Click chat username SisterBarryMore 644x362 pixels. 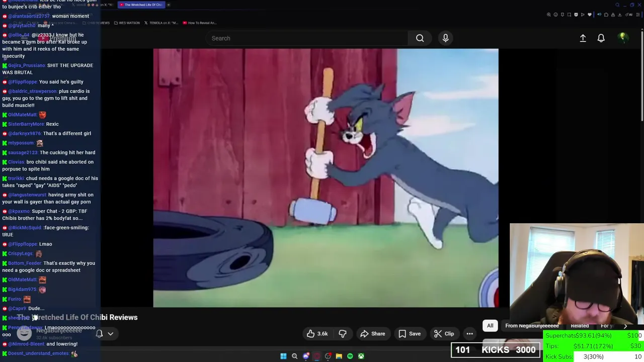click(26, 124)
